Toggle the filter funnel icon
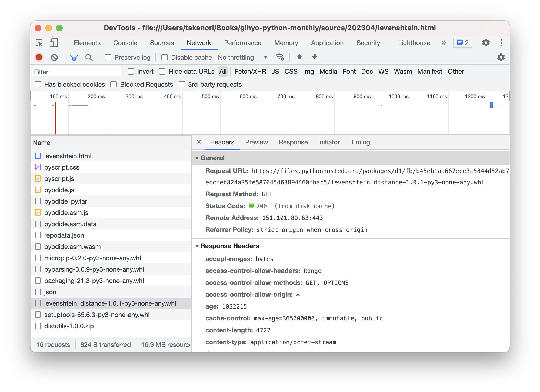540x392 pixels. click(74, 57)
